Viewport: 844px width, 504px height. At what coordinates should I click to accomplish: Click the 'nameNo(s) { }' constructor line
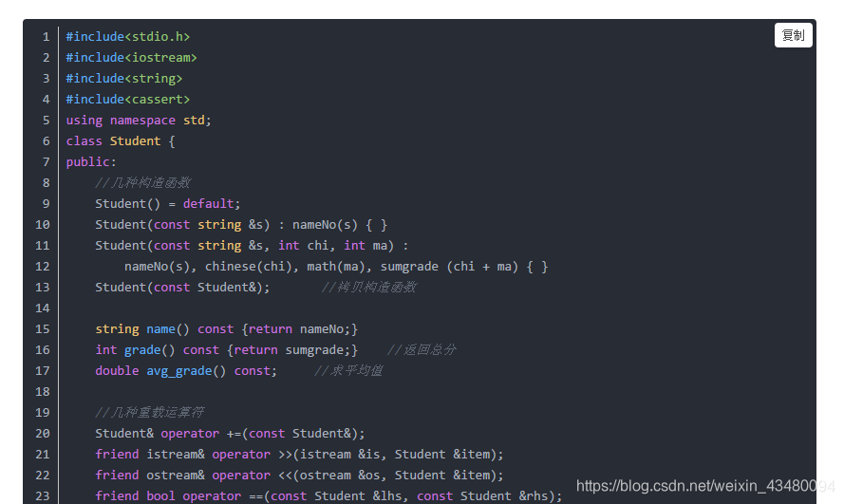pyautogui.click(x=240, y=224)
